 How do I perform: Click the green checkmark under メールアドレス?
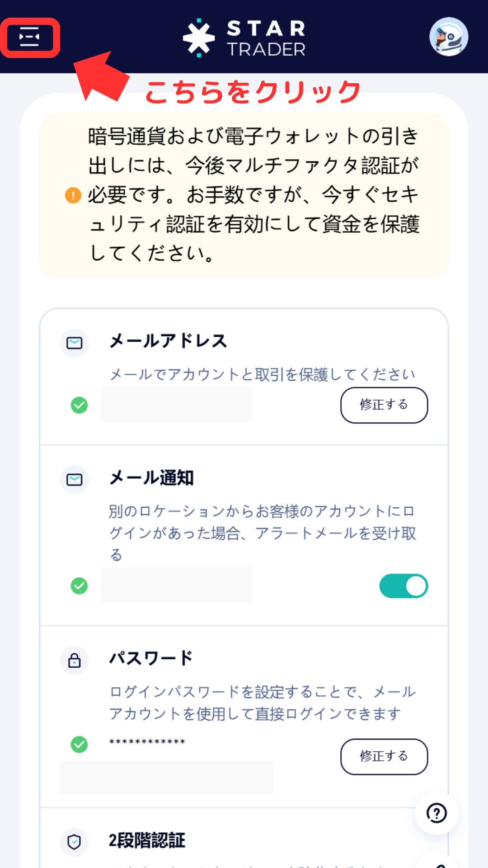[80, 405]
